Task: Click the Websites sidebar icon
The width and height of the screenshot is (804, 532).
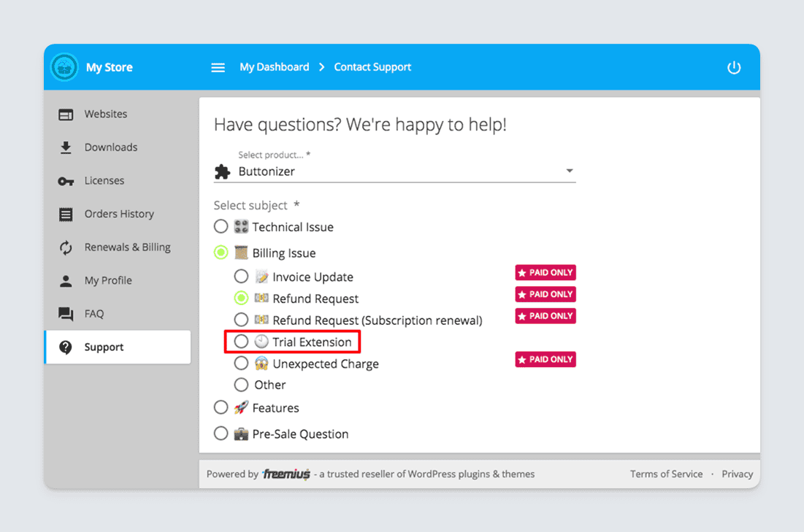Action: (66, 115)
